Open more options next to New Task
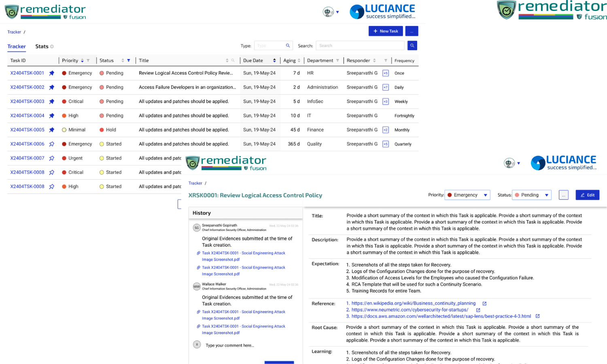Viewport: 607px width, 364px height. pyautogui.click(x=412, y=31)
